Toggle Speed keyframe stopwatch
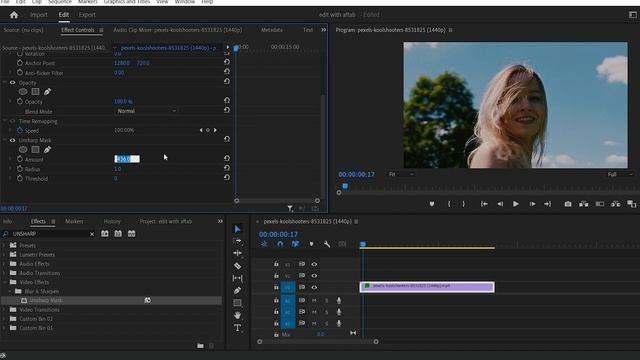This screenshot has width=640, height=360. (x=20, y=131)
